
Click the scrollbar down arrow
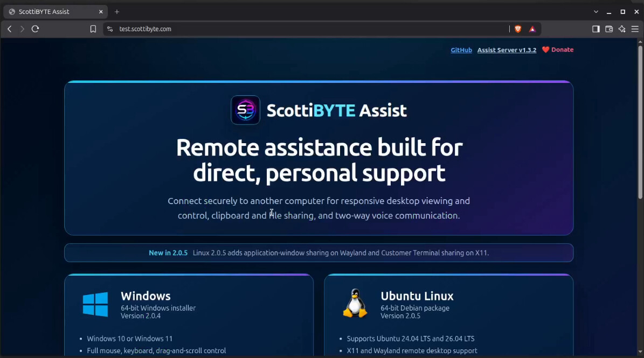(640, 352)
